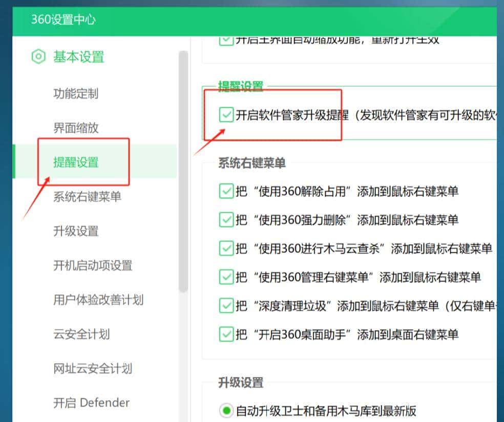The width and height of the screenshot is (504, 422).
Task: Toggle the 深度清理垃圾 checkbox
Action: pos(226,306)
